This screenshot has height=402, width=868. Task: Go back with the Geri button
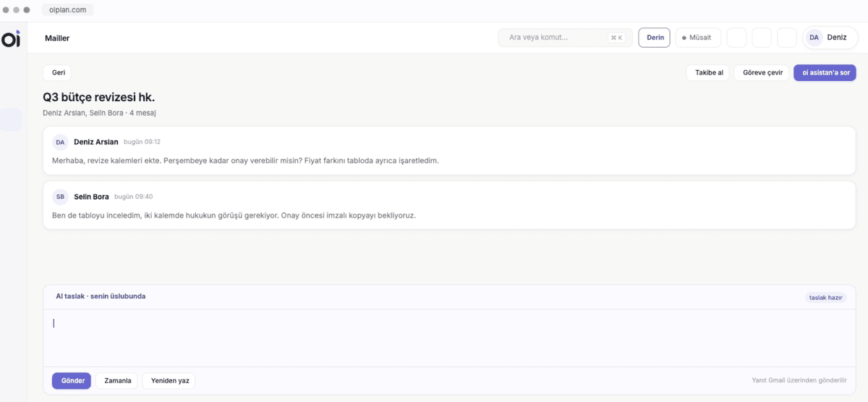tap(59, 73)
